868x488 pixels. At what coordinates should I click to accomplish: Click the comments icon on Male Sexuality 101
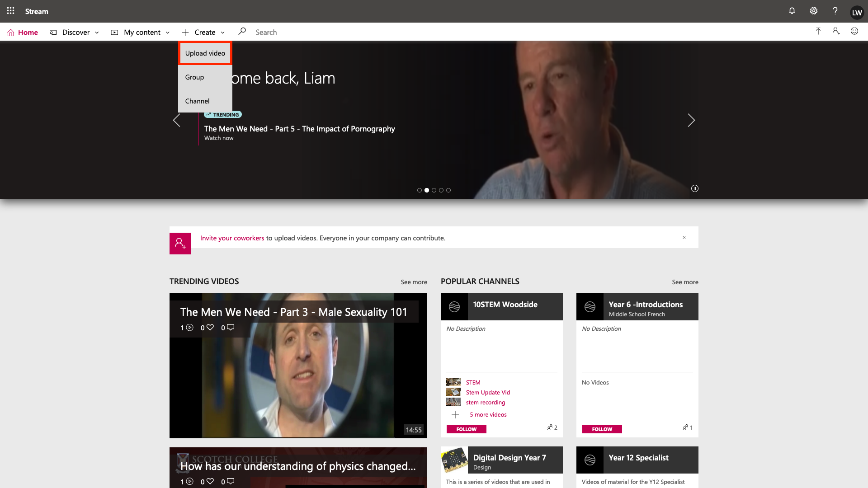[231, 328]
